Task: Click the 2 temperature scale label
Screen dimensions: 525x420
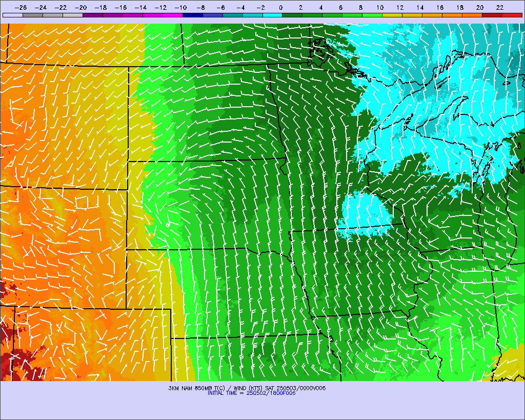Action: [x=300, y=7]
